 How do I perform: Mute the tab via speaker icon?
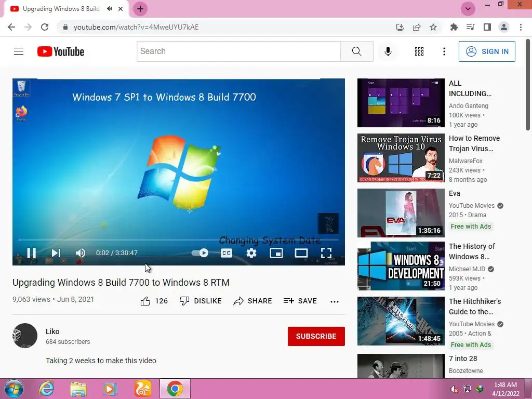point(109,9)
